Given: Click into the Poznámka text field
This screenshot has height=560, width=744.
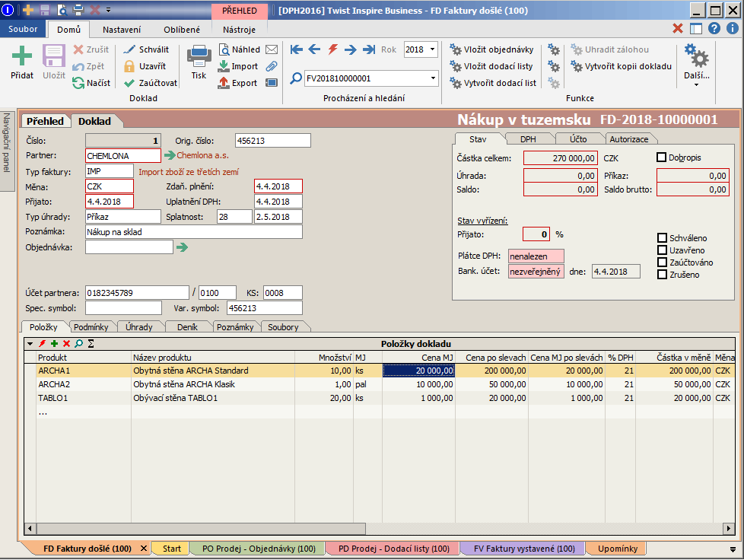Looking at the screenshot, I should (193, 231).
